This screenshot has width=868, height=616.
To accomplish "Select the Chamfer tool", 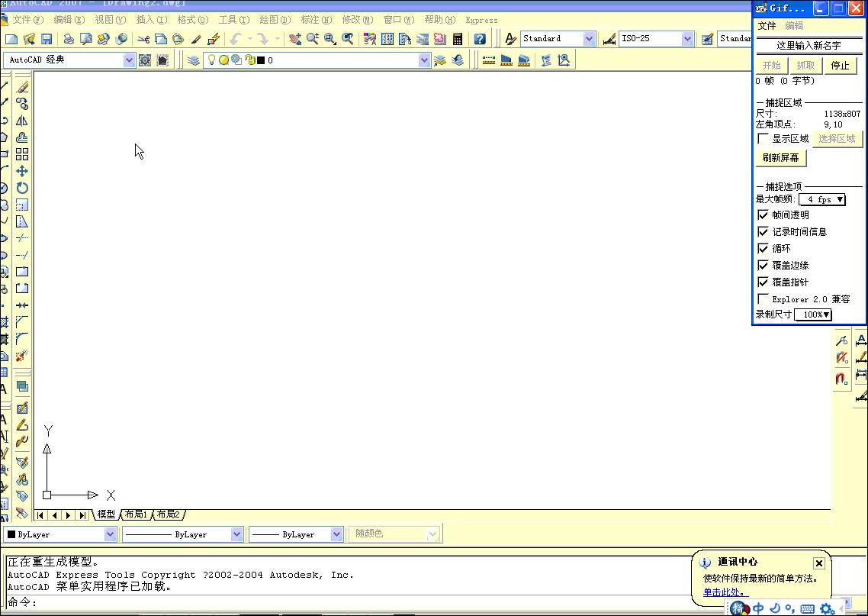I will click(x=22, y=322).
